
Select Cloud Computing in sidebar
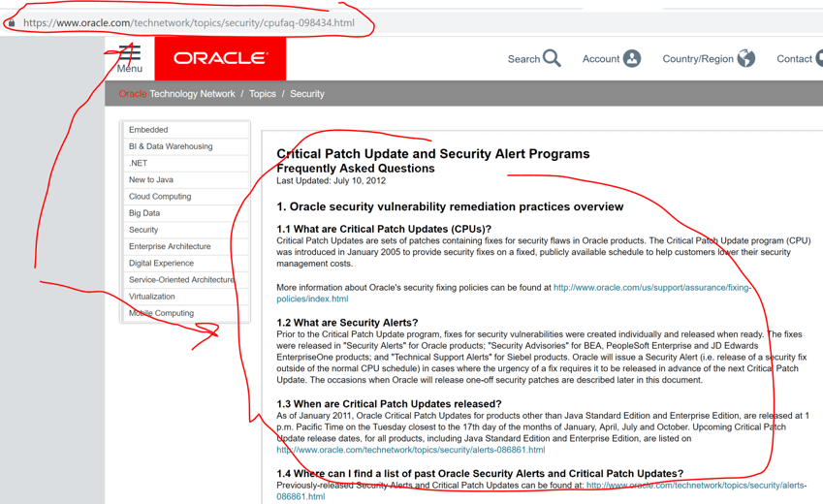pos(185,197)
